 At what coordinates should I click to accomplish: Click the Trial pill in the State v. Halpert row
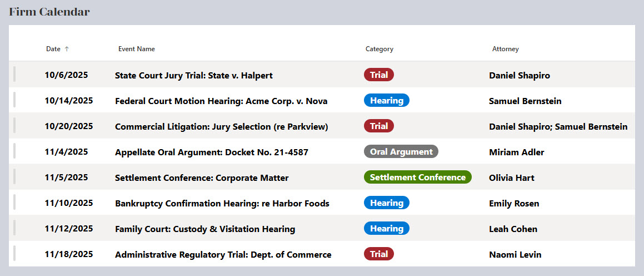coord(379,75)
